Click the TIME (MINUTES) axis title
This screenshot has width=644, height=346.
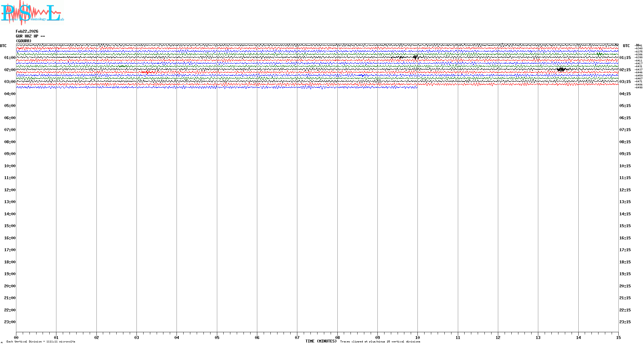pyautogui.click(x=321, y=341)
